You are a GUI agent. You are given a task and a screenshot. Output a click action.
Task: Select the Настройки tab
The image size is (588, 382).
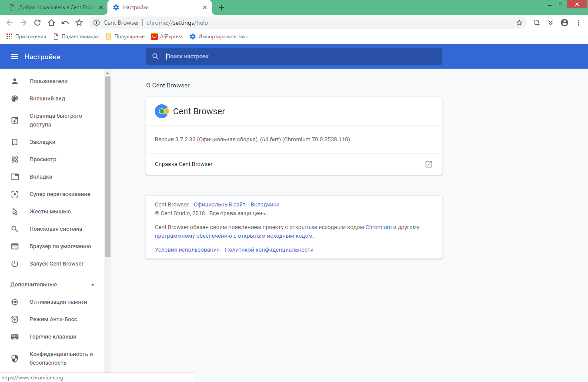pyautogui.click(x=159, y=7)
